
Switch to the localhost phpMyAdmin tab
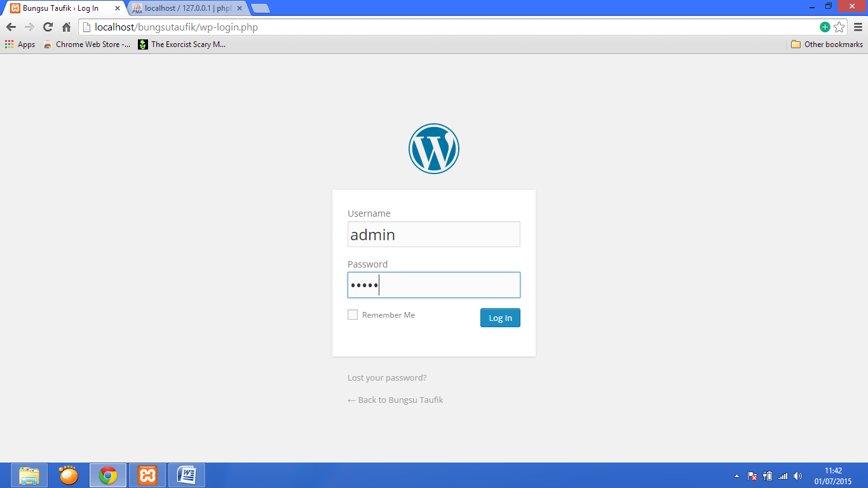(x=187, y=8)
